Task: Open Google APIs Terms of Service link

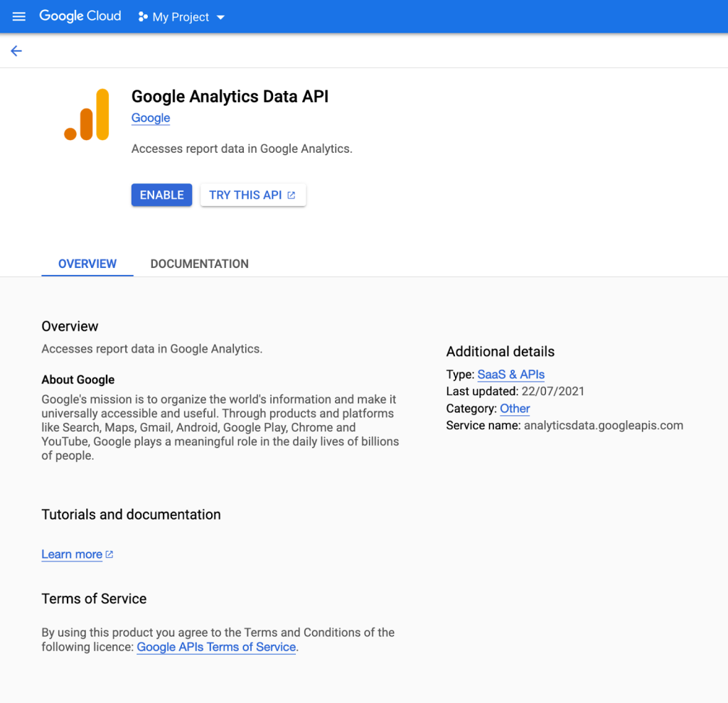Action: [216, 647]
